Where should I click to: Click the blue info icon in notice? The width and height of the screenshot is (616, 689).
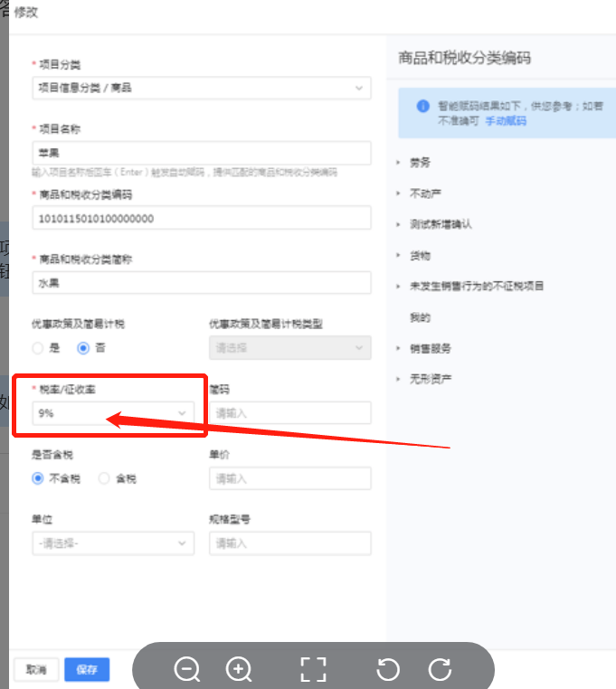point(422,106)
